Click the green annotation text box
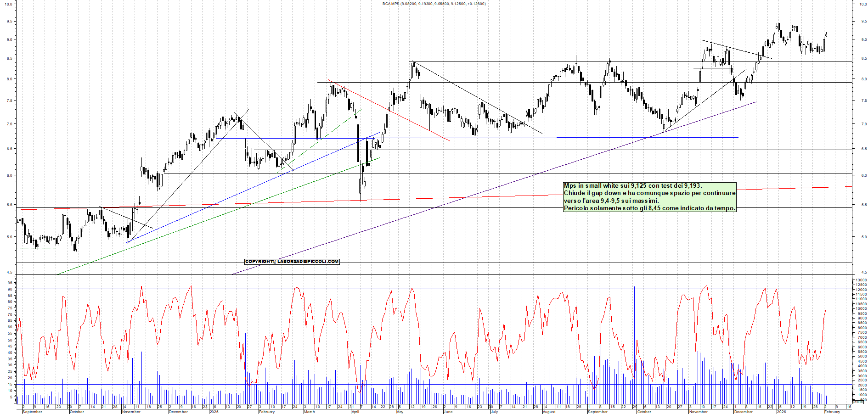 [x=649, y=197]
